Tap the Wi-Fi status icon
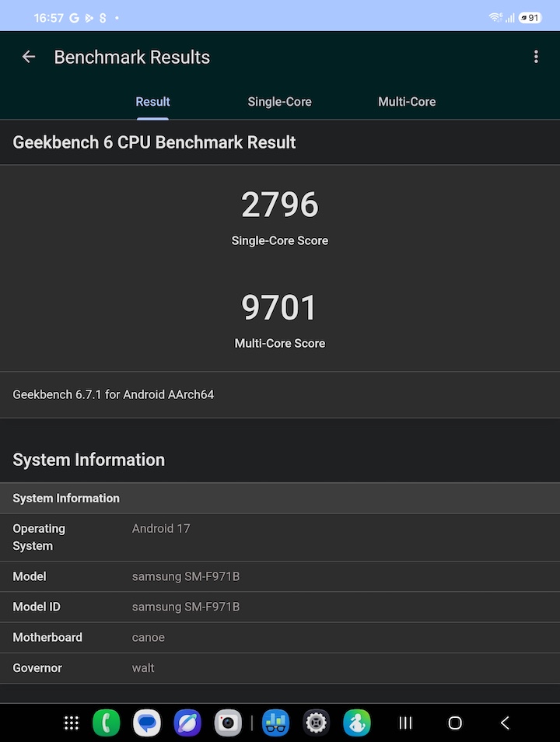560x742 pixels. click(x=495, y=18)
